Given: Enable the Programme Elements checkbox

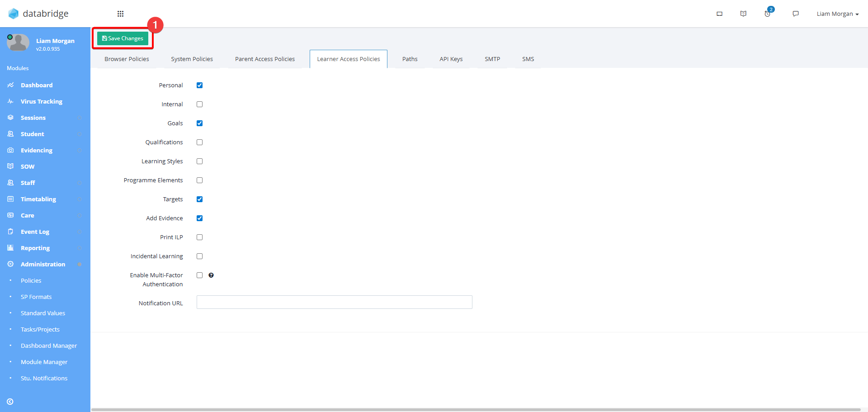Looking at the screenshot, I should click(x=199, y=180).
